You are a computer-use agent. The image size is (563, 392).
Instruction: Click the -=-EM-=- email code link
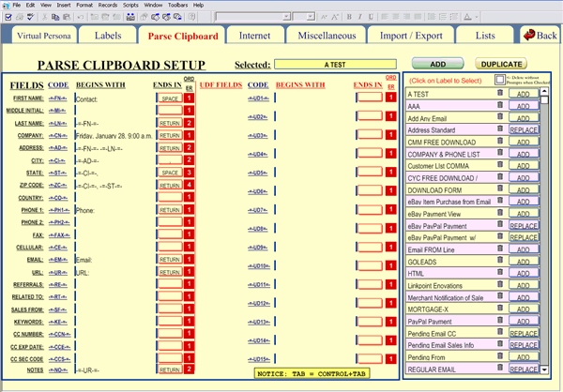pyautogui.click(x=58, y=260)
